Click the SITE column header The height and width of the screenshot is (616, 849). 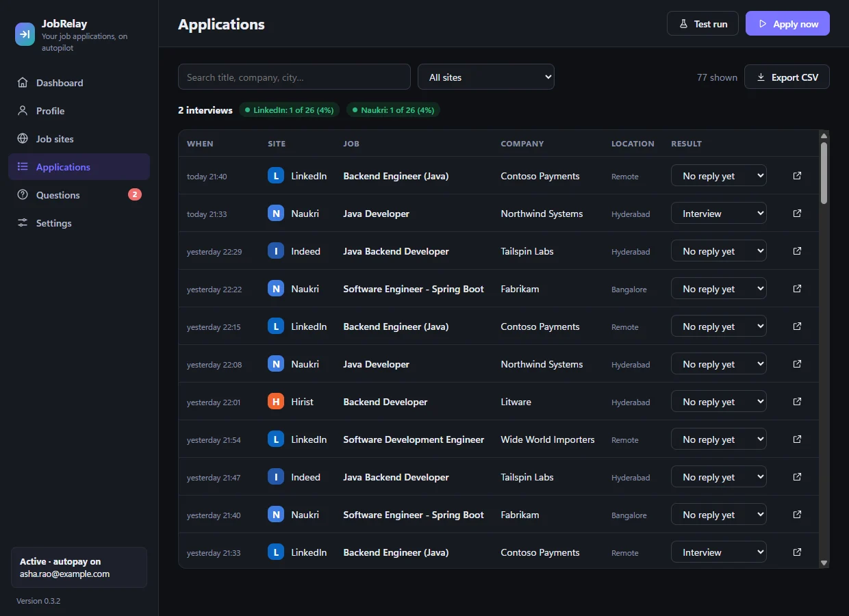point(277,144)
